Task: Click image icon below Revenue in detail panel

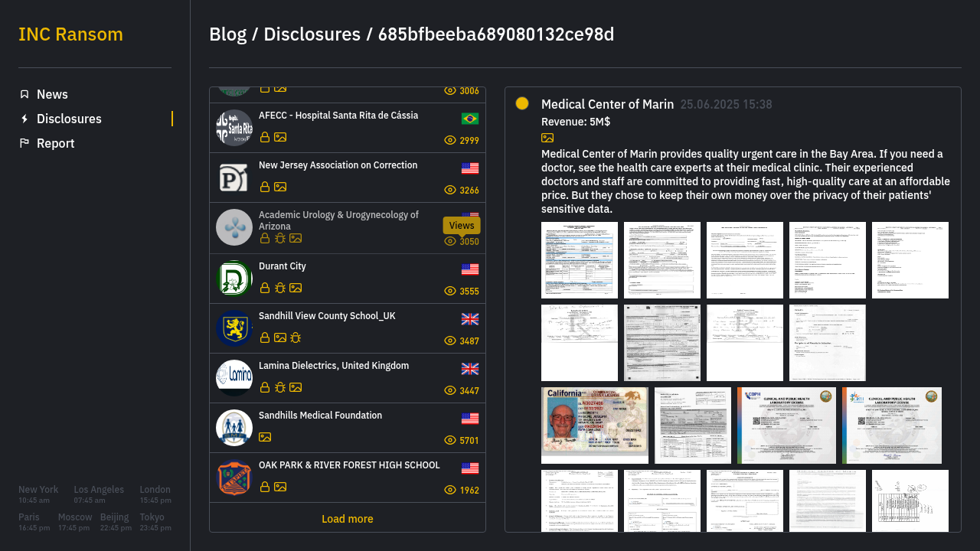Action: 547,138
